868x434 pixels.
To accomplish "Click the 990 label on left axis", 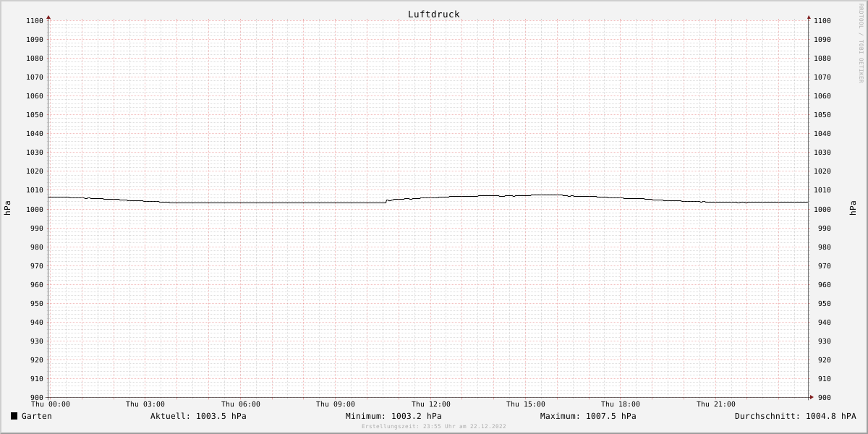I will 37,229.
